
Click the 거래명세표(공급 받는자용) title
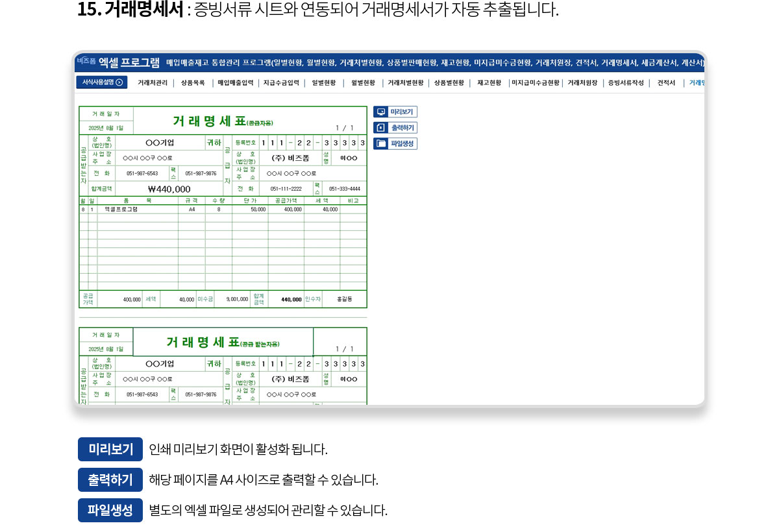tap(223, 343)
